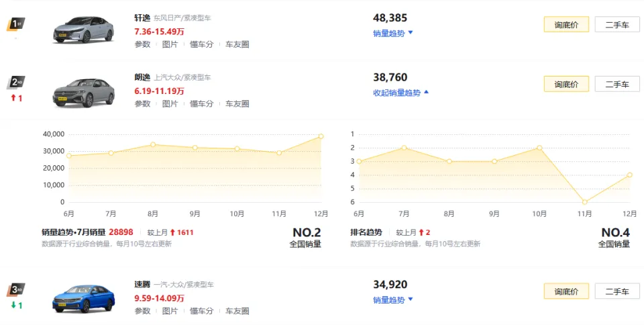Open the 速腾 model name link

142,284
